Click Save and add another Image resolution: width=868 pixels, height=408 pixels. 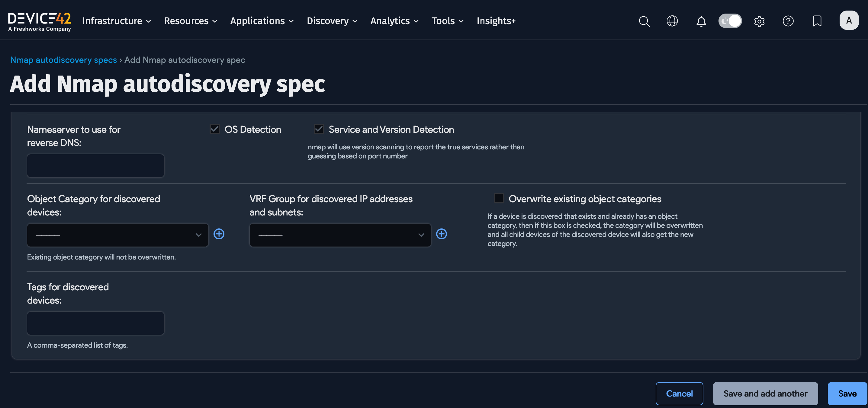click(765, 393)
